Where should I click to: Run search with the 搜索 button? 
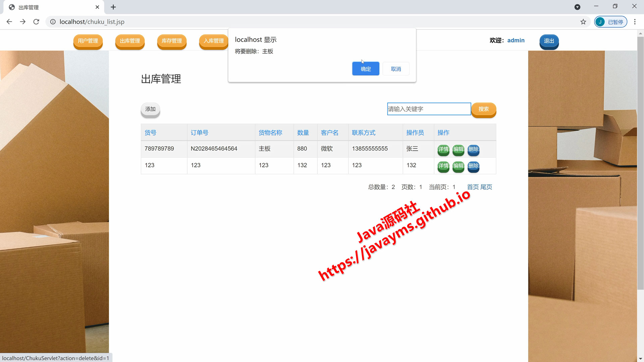[484, 109]
